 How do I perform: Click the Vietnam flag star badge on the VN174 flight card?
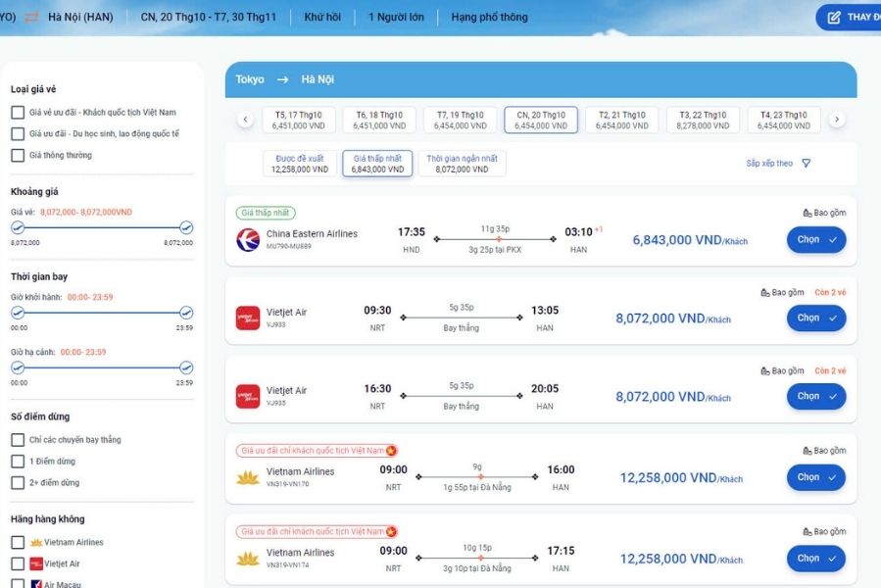[x=391, y=532]
